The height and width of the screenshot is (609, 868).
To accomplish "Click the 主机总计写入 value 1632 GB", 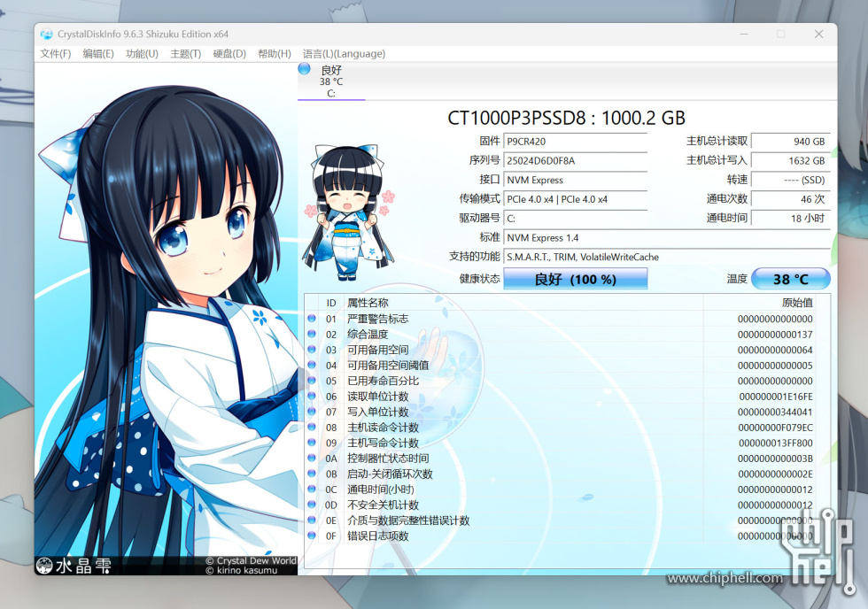I will (x=790, y=161).
